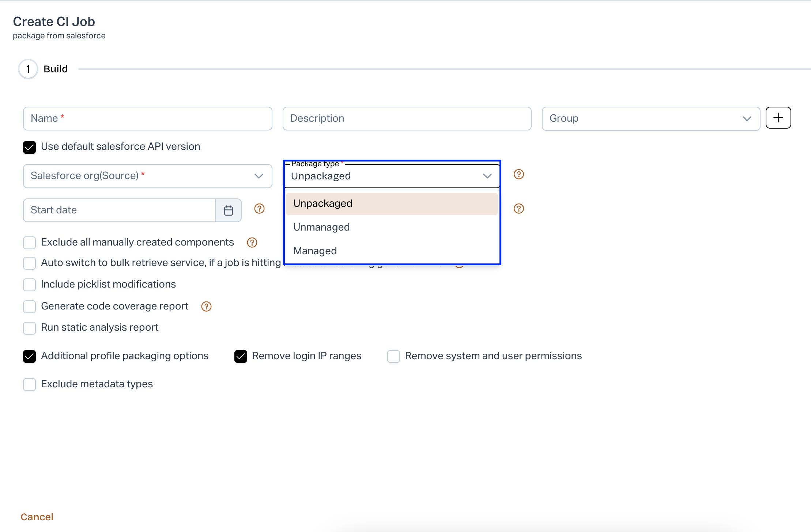Uncheck Use default salesforce API version
The image size is (811, 532).
pyautogui.click(x=30, y=147)
